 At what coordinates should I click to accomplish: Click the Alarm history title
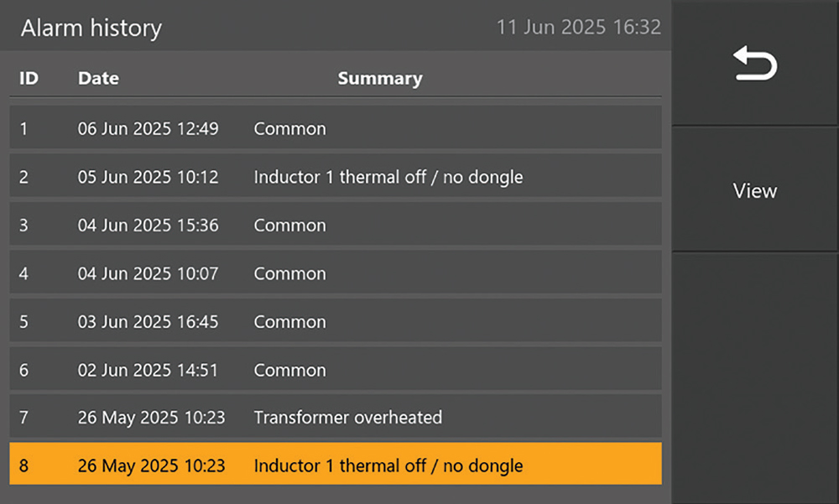tap(91, 29)
